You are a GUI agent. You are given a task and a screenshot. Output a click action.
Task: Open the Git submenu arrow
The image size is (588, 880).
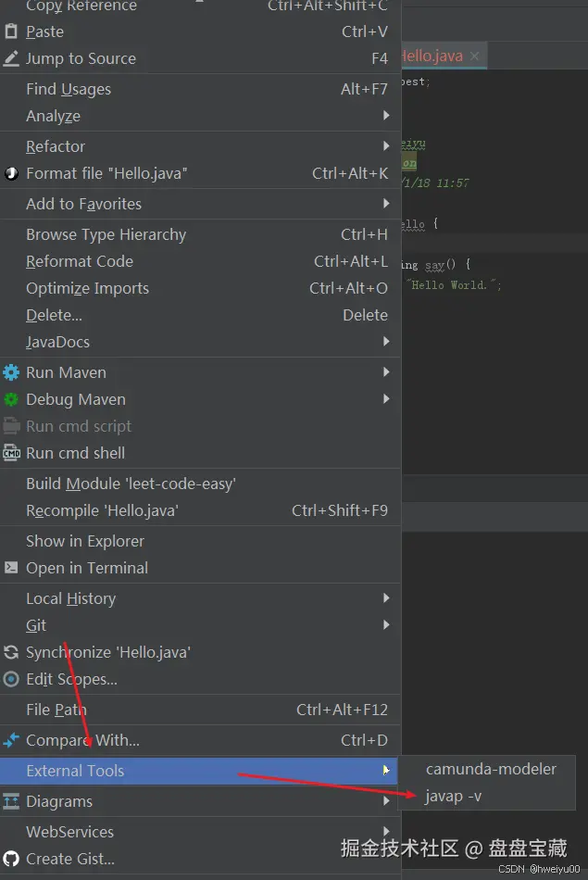click(386, 625)
